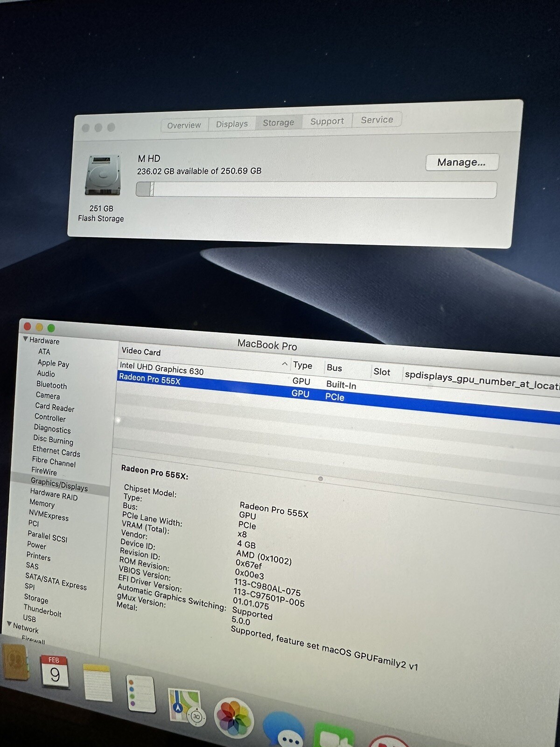
Task: Click the M HD storage usage bar
Action: pyautogui.click(x=316, y=190)
